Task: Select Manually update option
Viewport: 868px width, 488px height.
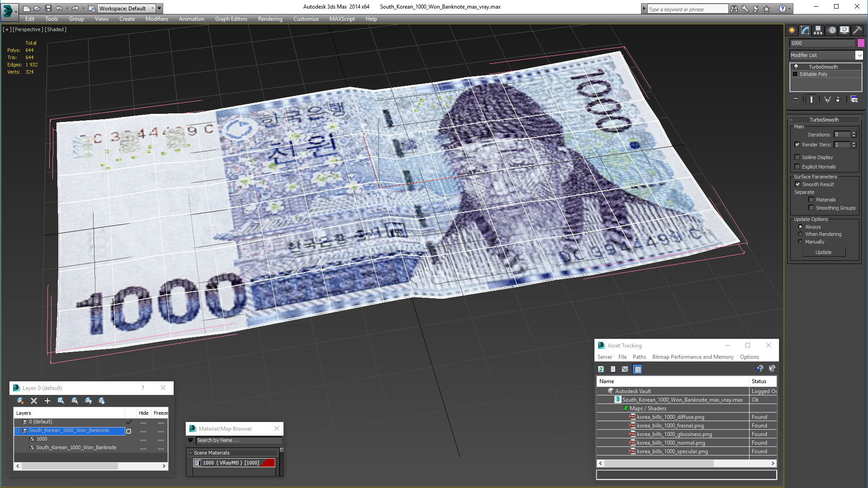Action: coord(801,242)
